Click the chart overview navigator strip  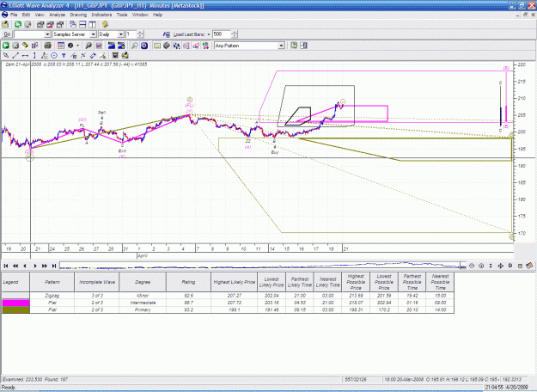[263, 266]
